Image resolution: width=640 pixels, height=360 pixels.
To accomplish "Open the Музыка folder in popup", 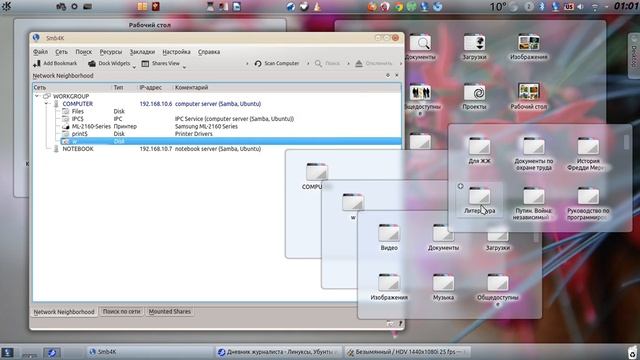I will 443,287.
